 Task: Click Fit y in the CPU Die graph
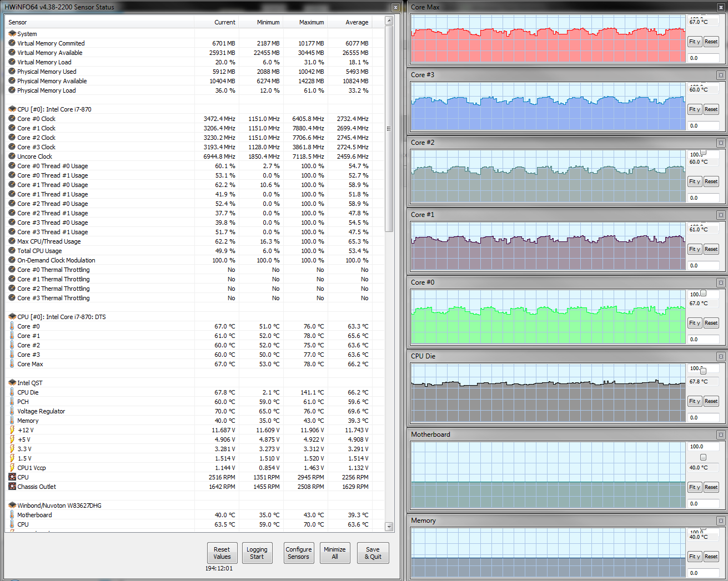pyautogui.click(x=695, y=401)
